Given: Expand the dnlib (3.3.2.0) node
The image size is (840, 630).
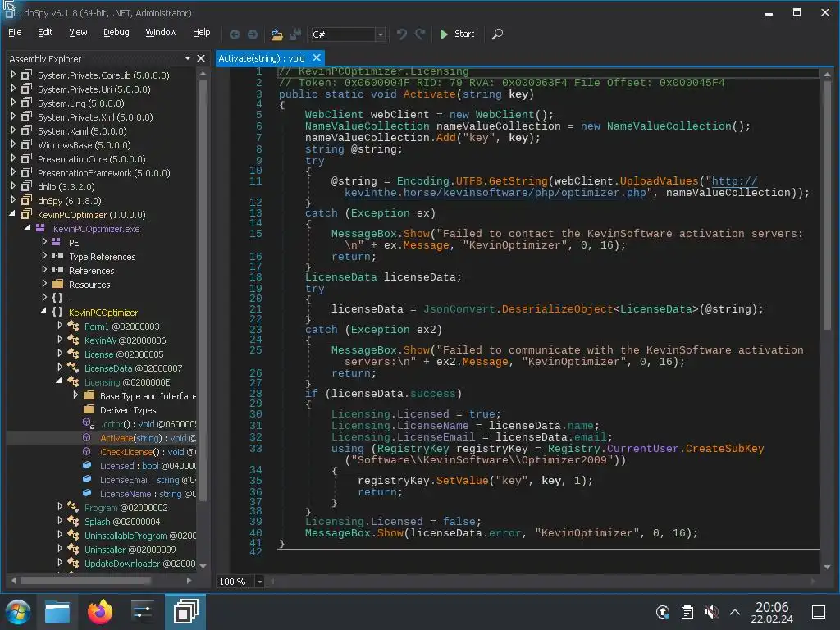Looking at the screenshot, I should (x=13, y=186).
